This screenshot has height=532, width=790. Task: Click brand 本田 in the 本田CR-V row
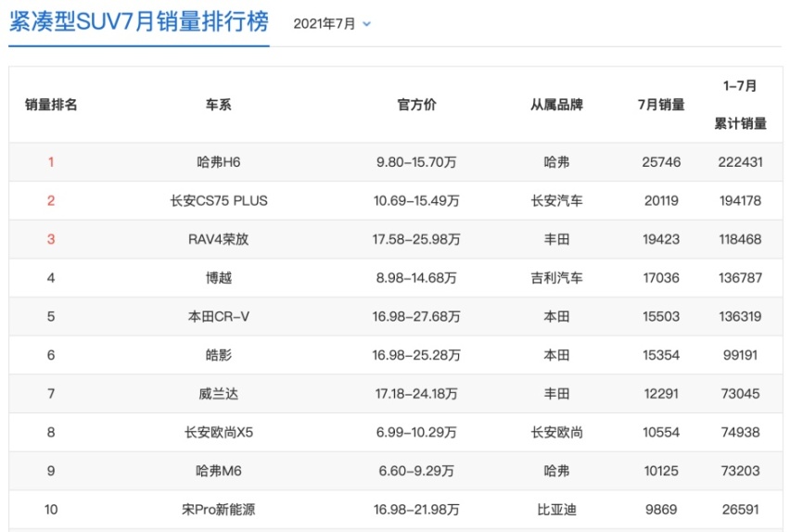(x=556, y=316)
